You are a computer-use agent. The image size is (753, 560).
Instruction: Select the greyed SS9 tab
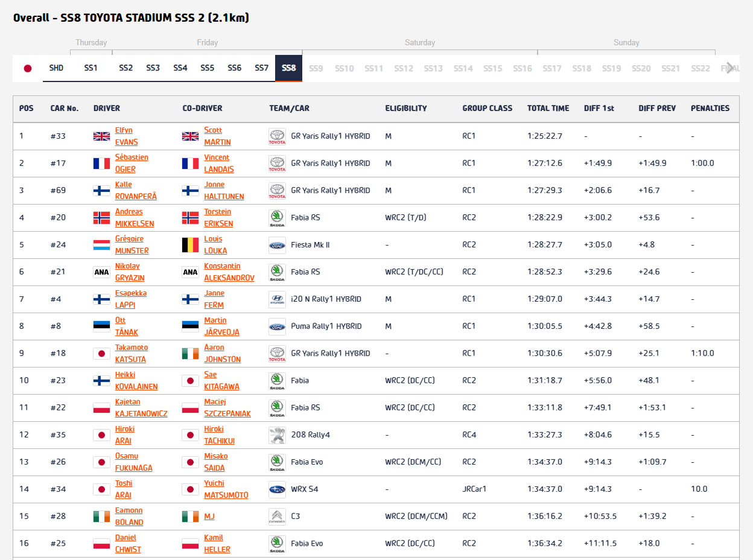(x=316, y=68)
